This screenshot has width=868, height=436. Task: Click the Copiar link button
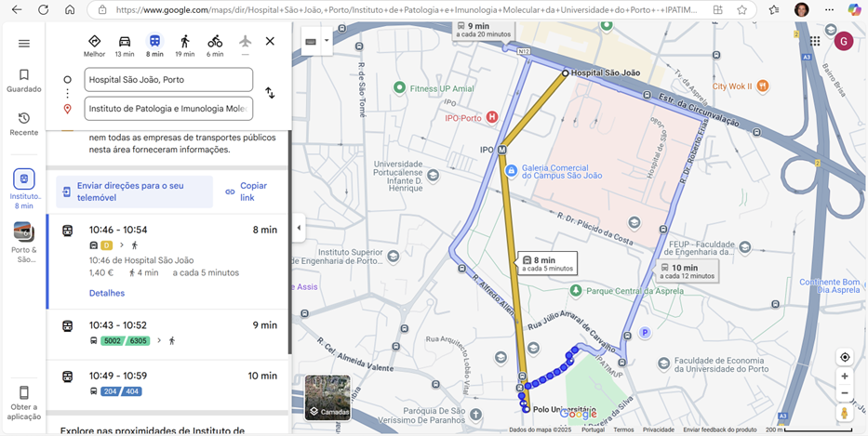[247, 192]
